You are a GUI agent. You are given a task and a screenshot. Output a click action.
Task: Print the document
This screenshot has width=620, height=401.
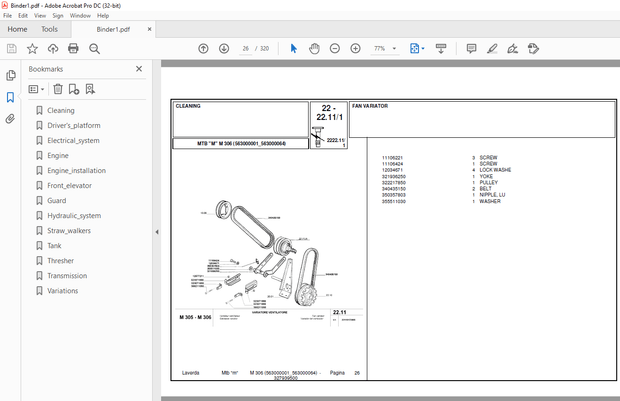73,49
